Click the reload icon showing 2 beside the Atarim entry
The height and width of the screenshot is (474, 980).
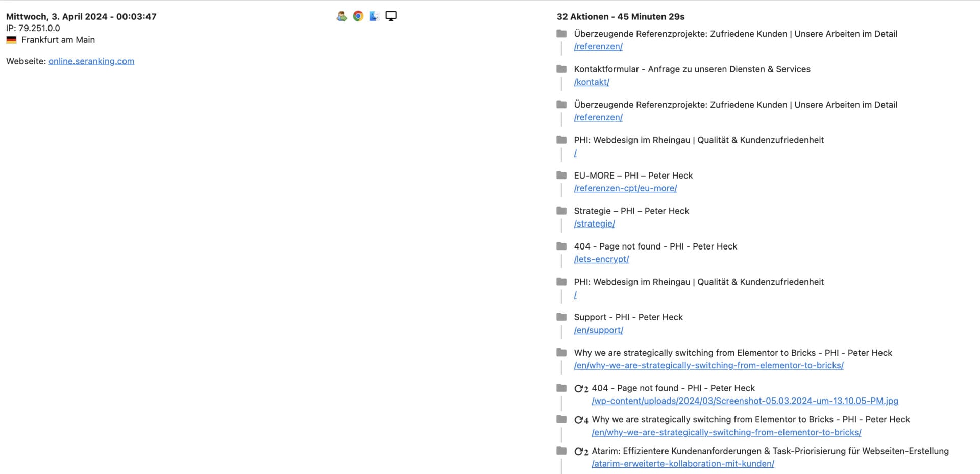581,451
